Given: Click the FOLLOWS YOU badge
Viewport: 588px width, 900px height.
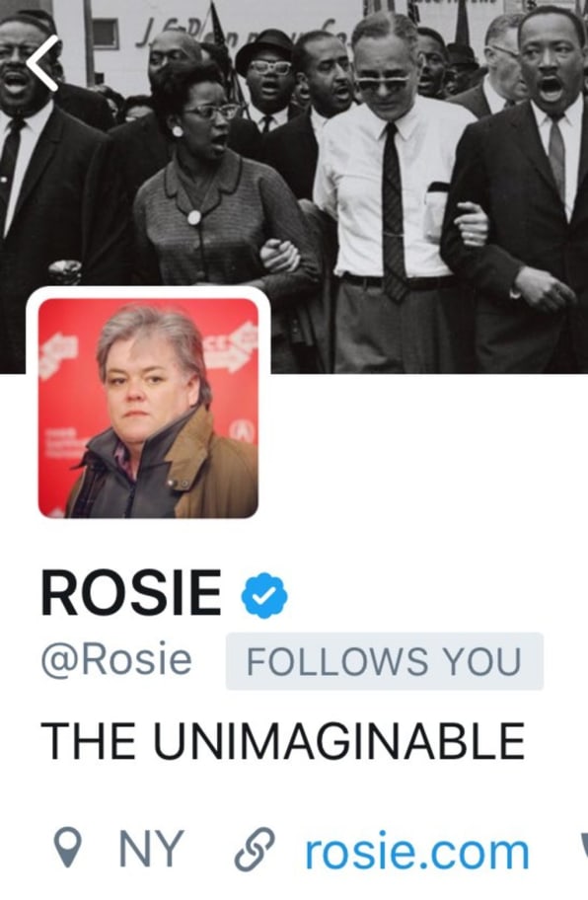Looking at the screenshot, I should tap(385, 660).
